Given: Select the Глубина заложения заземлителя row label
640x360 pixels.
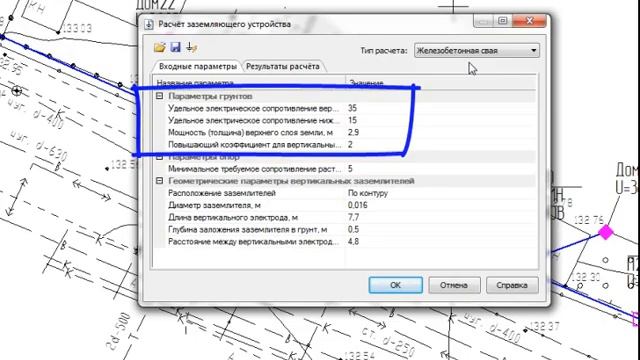Looking at the screenshot, I should 248,230.
